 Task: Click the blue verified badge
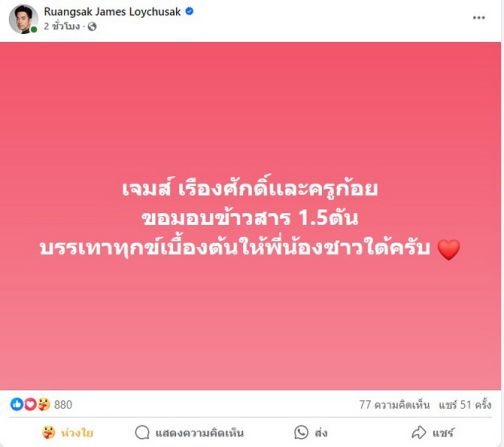coord(189,11)
